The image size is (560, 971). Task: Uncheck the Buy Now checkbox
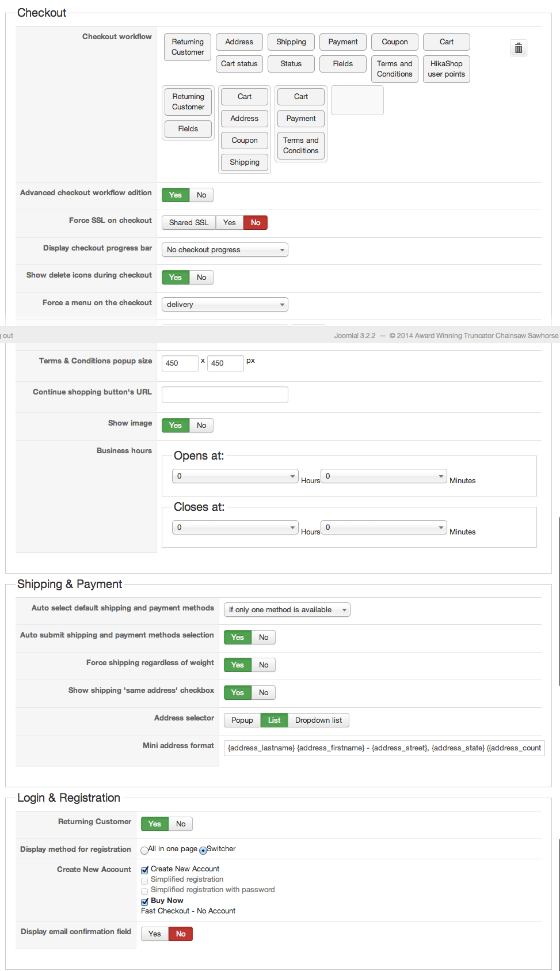point(145,901)
